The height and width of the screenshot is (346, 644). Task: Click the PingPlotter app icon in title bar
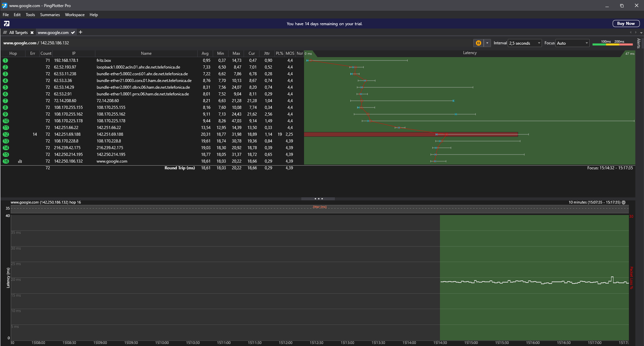tap(5, 5)
